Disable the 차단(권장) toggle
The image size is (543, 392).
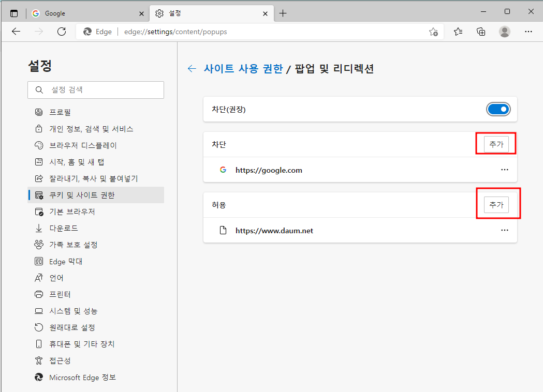[x=498, y=109]
